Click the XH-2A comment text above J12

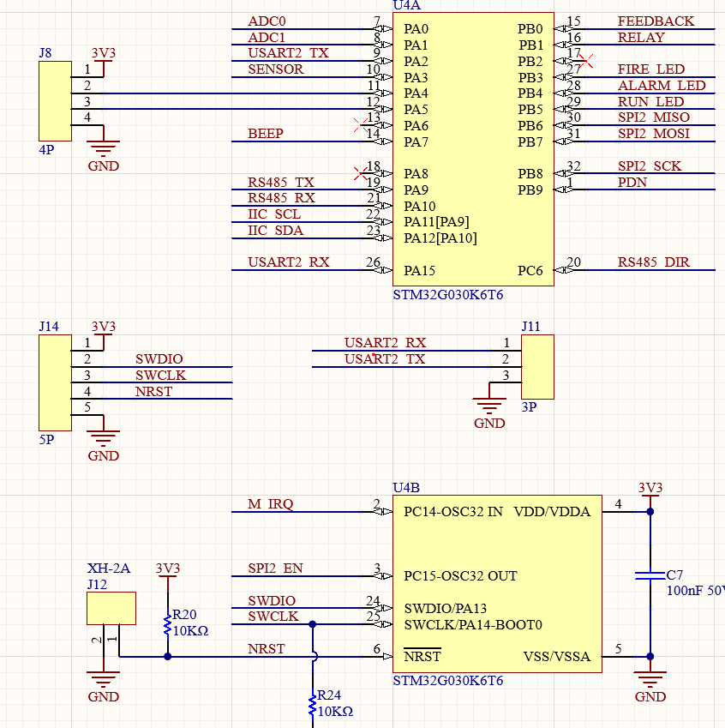click(x=109, y=569)
